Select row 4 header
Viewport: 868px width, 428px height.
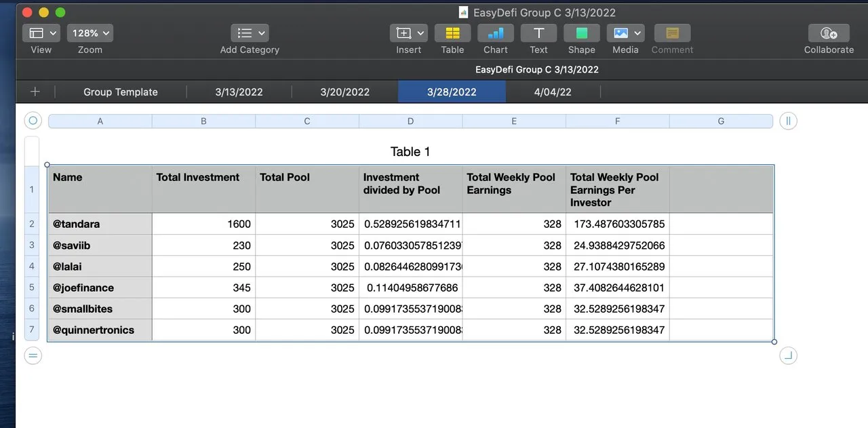coord(32,266)
